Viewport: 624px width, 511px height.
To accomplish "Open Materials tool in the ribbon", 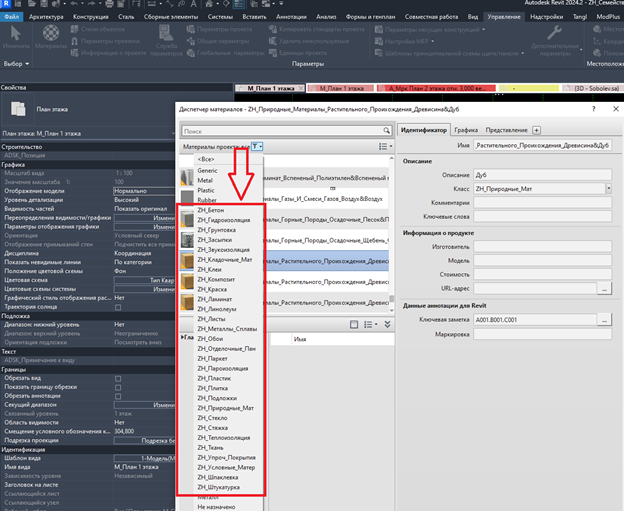I will point(51,37).
